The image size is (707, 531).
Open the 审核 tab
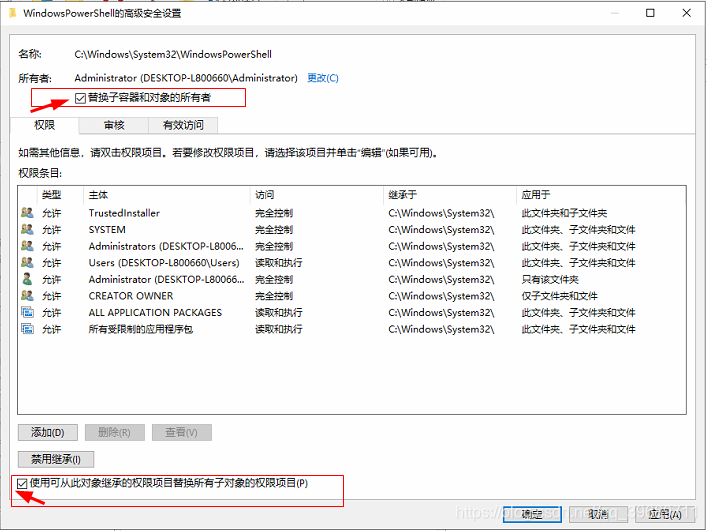[x=114, y=125]
